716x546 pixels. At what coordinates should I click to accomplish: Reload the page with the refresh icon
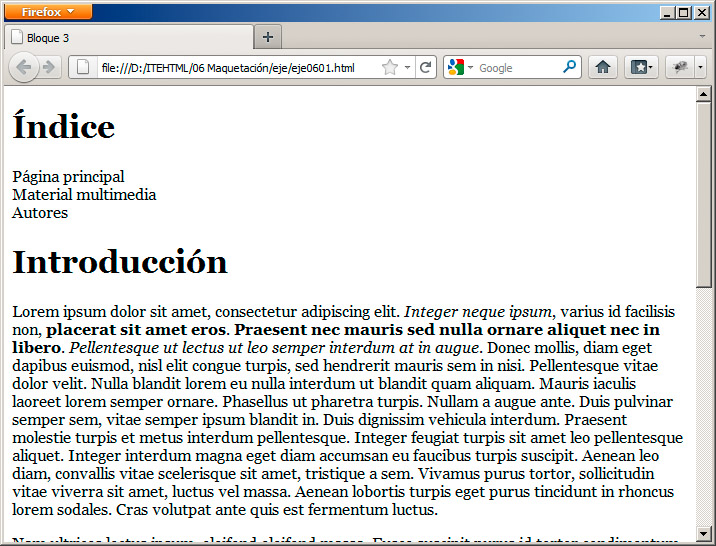tap(426, 68)
